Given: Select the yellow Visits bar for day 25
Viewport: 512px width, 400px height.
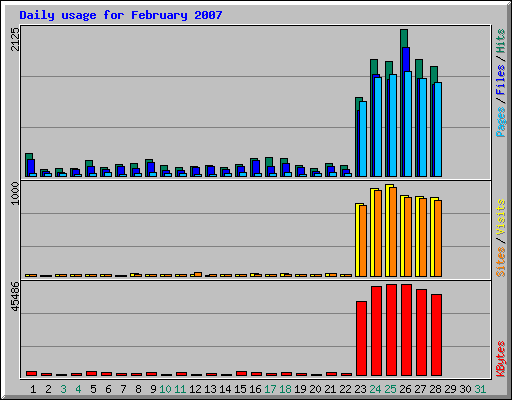Looking at the screenshot, I should click(389, 230).
